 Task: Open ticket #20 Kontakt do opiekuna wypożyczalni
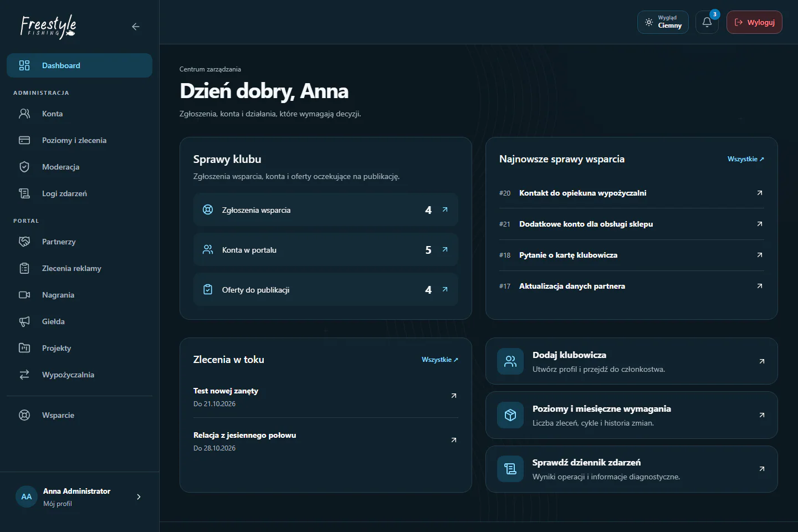pos(632,193)
